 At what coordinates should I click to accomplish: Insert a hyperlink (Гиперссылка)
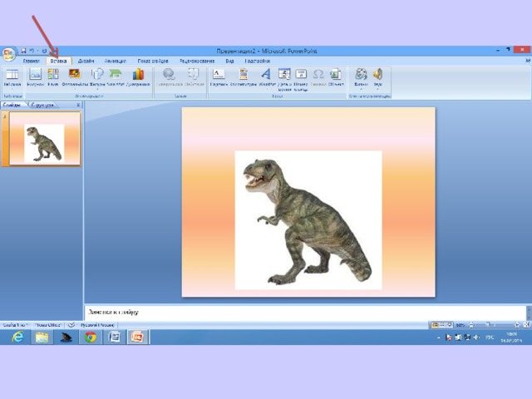click(169, 77)
